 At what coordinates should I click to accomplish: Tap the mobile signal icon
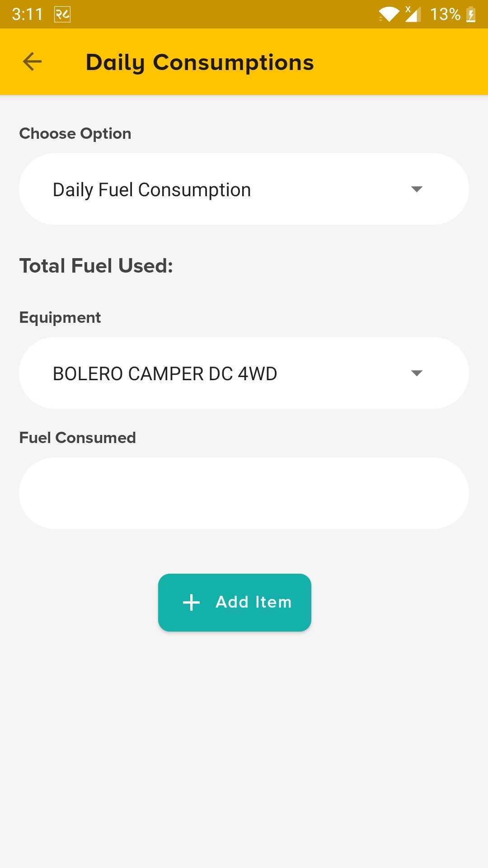coord(413,14)
